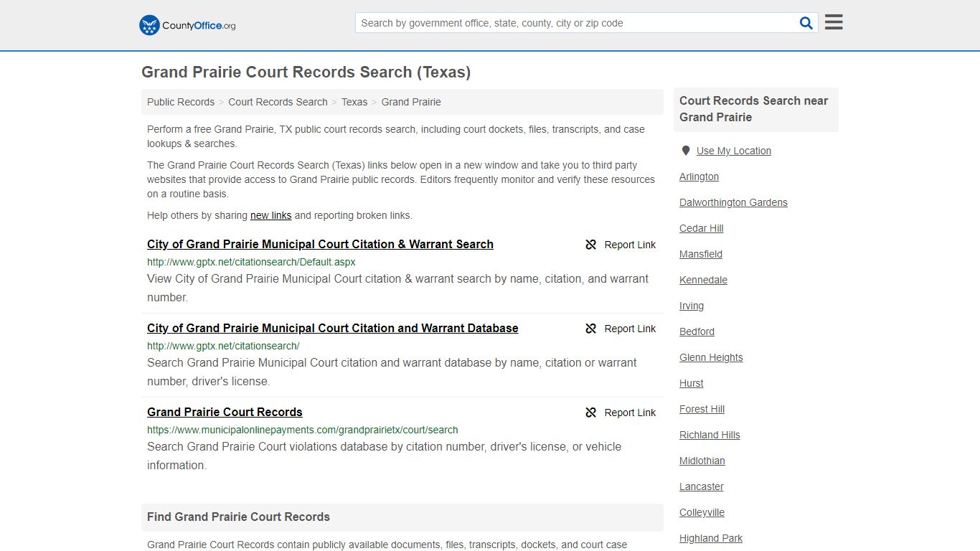The image size is (980, 551).
Task: Click the location pin icon beside Use My Location
Action: click(686, 151)
